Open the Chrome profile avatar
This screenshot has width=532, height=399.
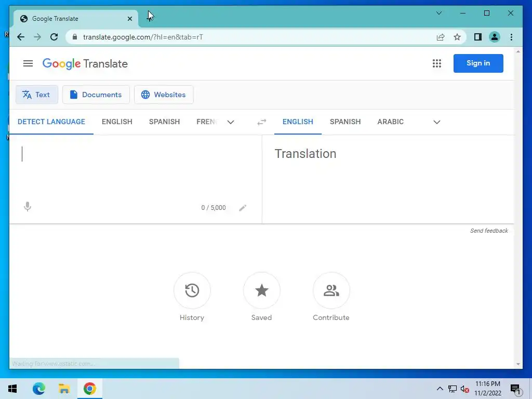pyautogui.click(x=495, y=37)
